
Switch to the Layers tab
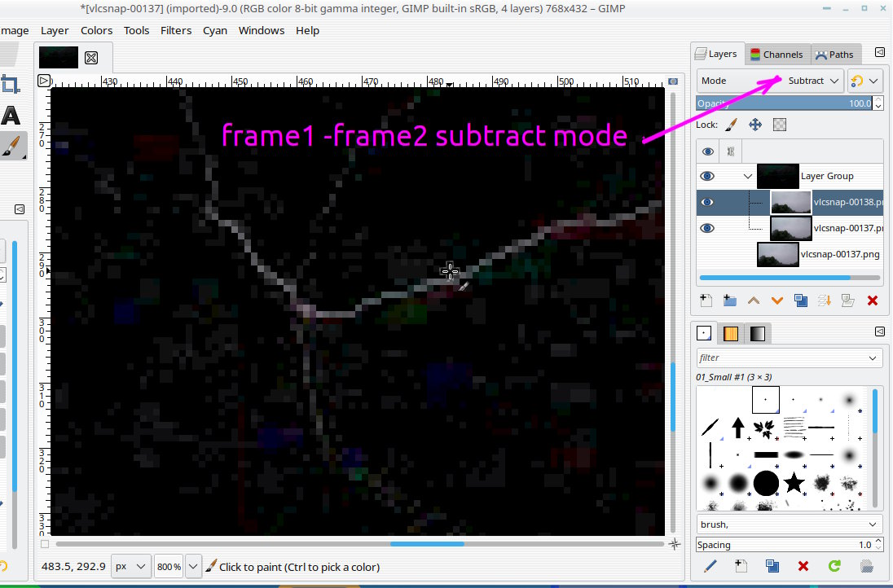point(716,54)
